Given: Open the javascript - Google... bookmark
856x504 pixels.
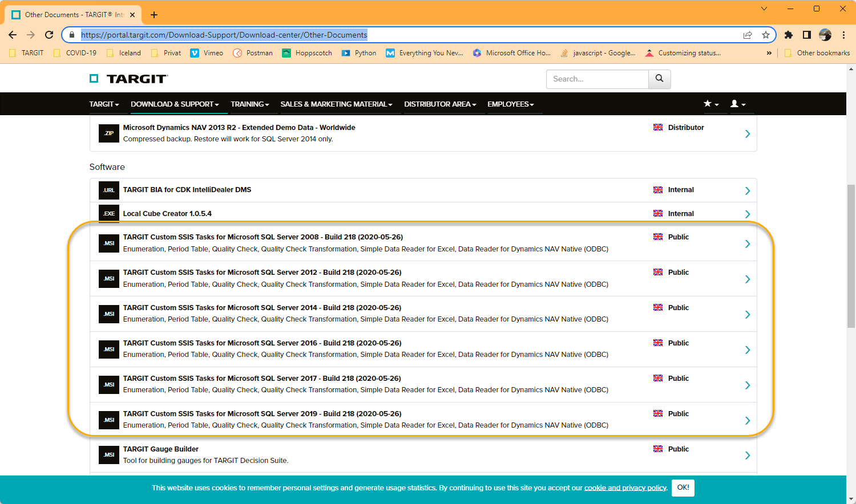Looking at the screenshot, I should pyautogui.click(x=598, y=53).
